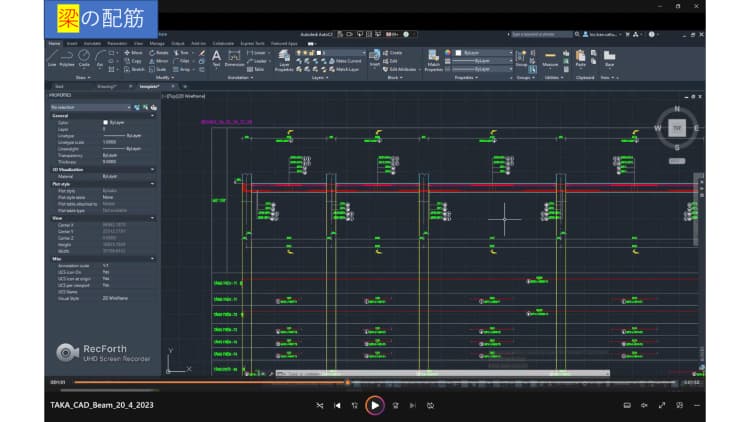
Task: Click the Match Layer tool
Action: [344, 69]
